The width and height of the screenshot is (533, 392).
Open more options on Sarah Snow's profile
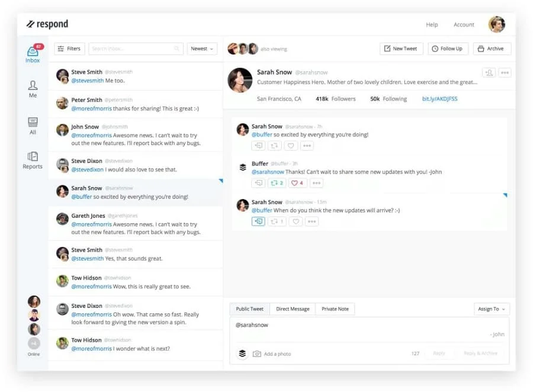coord(505,73)
